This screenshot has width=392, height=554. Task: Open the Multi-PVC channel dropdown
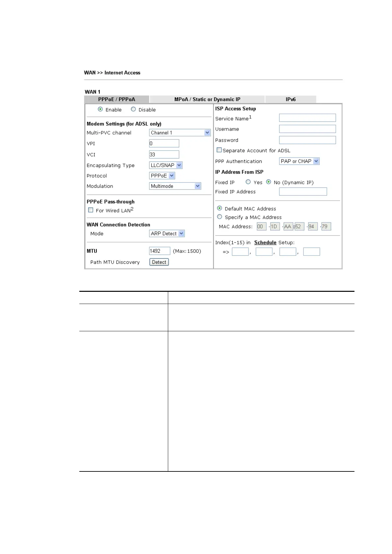(180, 133)
